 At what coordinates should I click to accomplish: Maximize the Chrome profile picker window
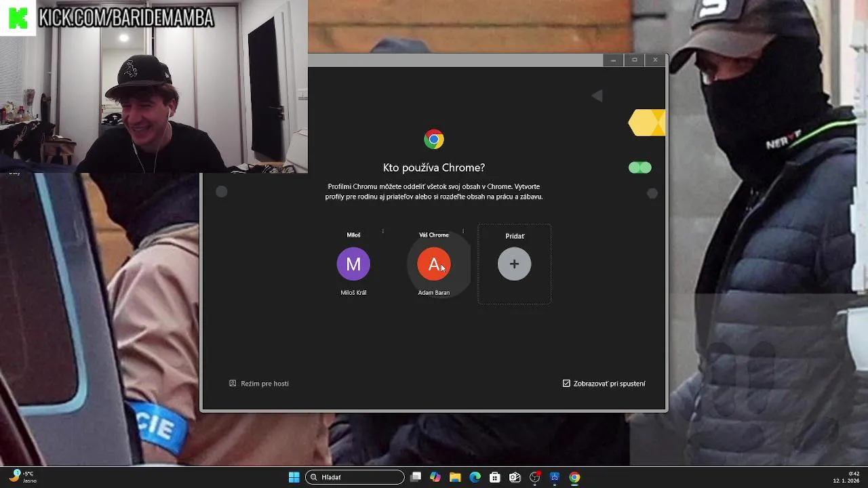[635, 60]
